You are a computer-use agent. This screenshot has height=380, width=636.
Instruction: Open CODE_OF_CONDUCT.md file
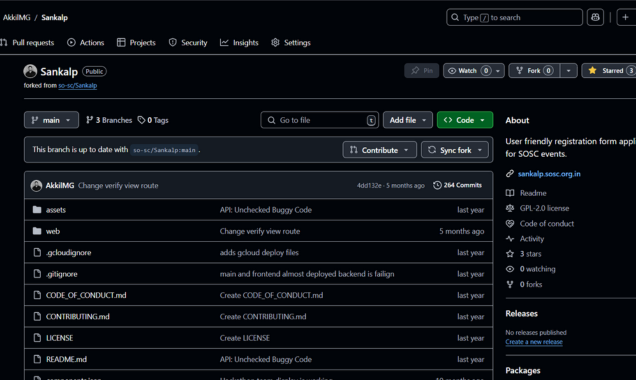[x=86, y=295]
